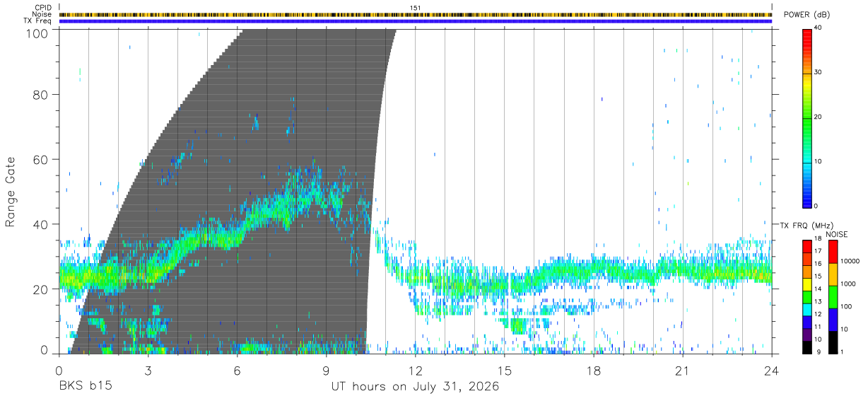Click the CPID value 151
The image size is (868, 401).
(415, 8)
